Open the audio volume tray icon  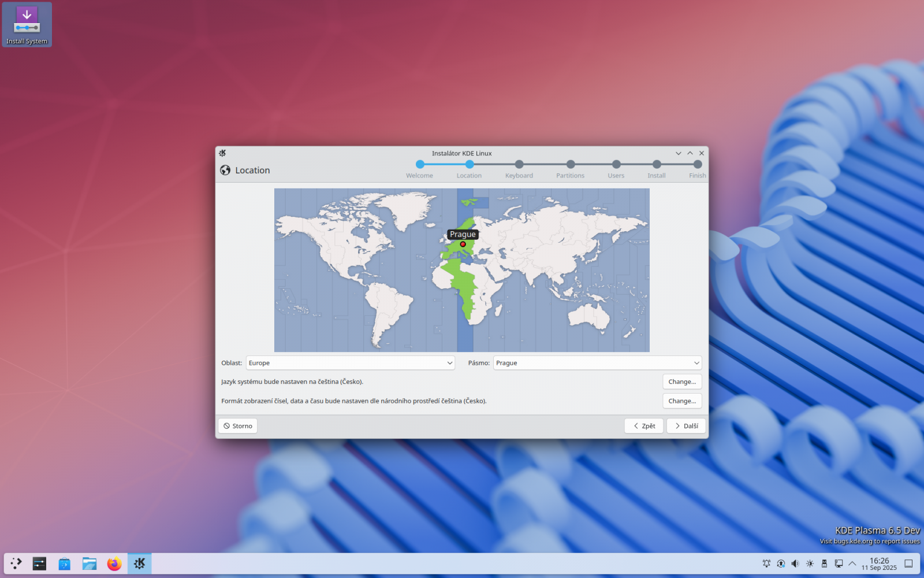(x=795, y=564)
